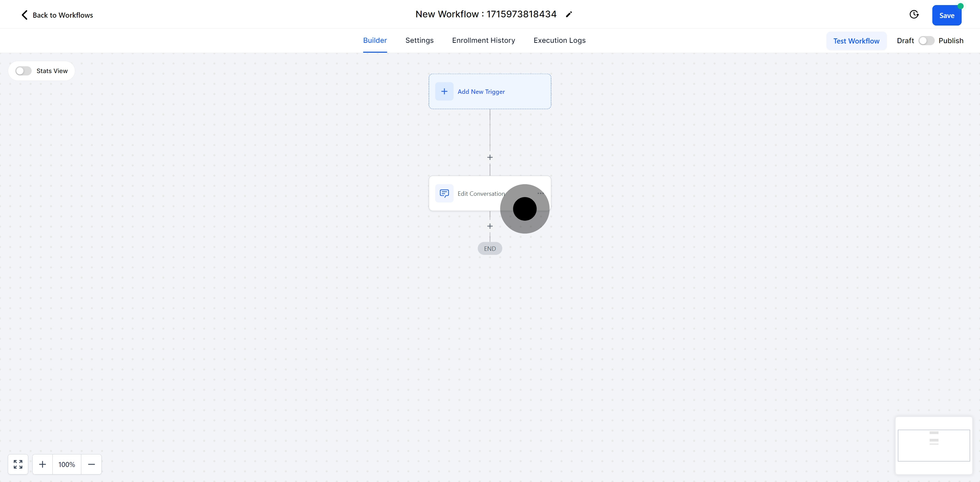Zoom in with the plus button
Viewport: 980px width, 482px height.
click(43, 464)
